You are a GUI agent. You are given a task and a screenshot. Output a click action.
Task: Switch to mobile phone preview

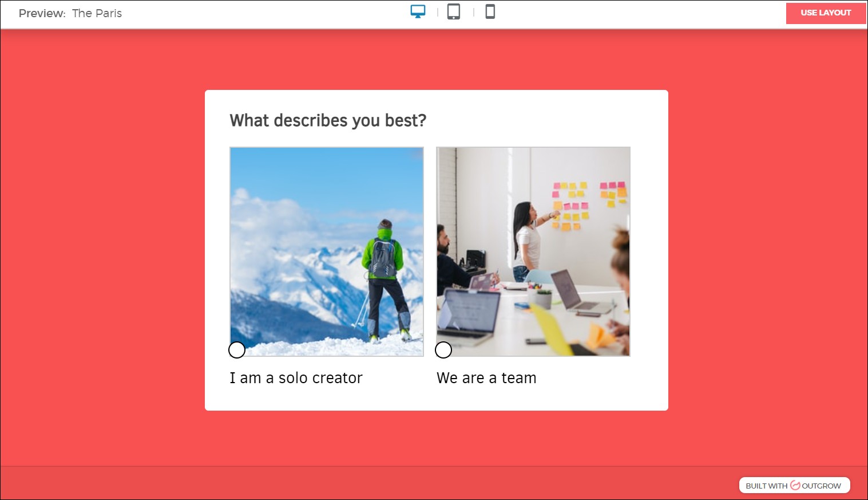(x=490, y=11)
